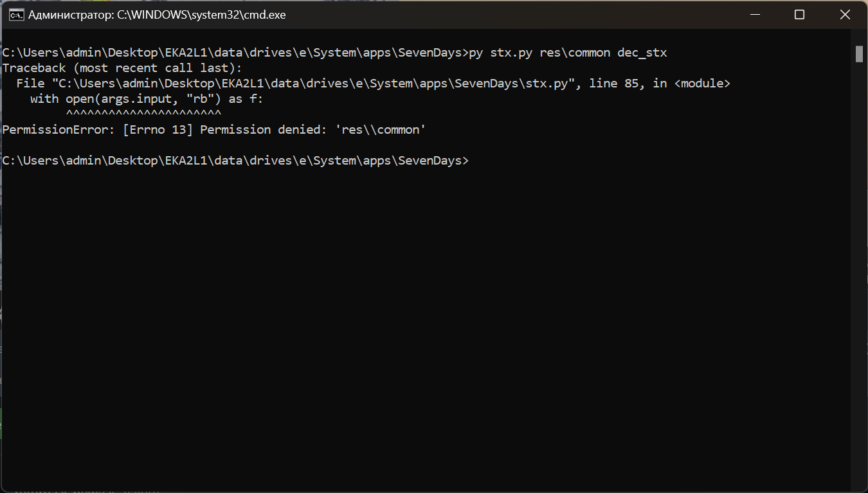868x493 pixels.
Task: Close the cmd.exe window
Action: [x=845, y=14]
